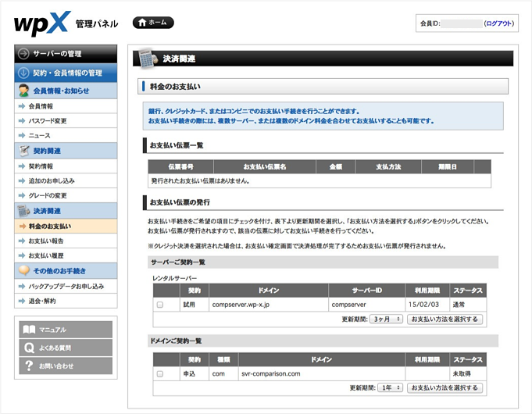Click arrow icon beside 契約情報

point(22,166)
